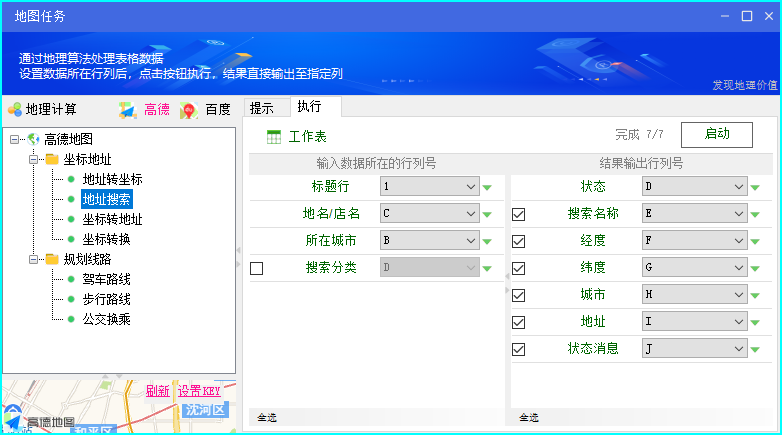Click green arrow next to 地址 dropdown
782x435 pixels.
coord(755,322)
